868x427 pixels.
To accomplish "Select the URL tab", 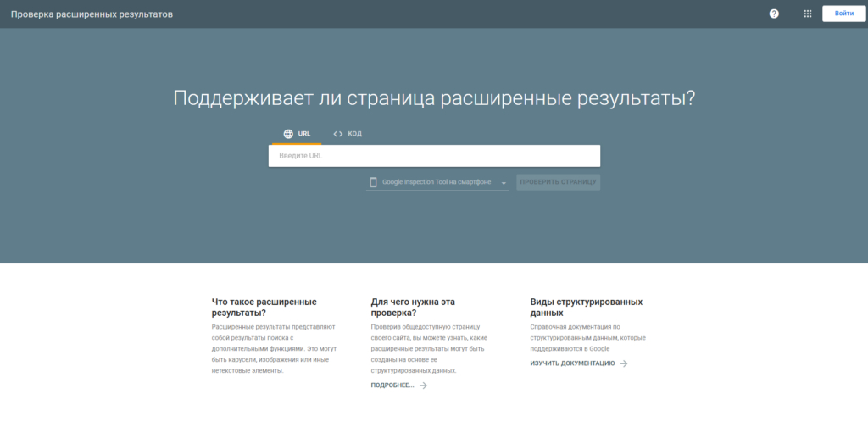I will tap(297, 134).
